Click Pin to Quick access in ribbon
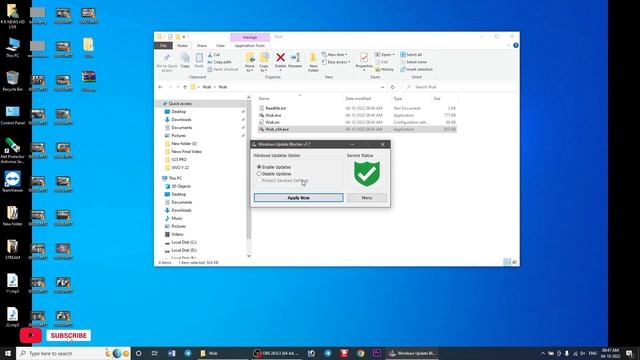640x360 pixels. coord(167,62)
